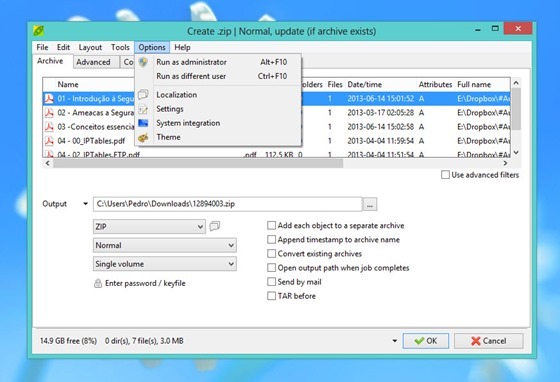Choose Theme from Options menu
Image resolution: width=560 pixels, height=382 pixels.
click(218, 137)
